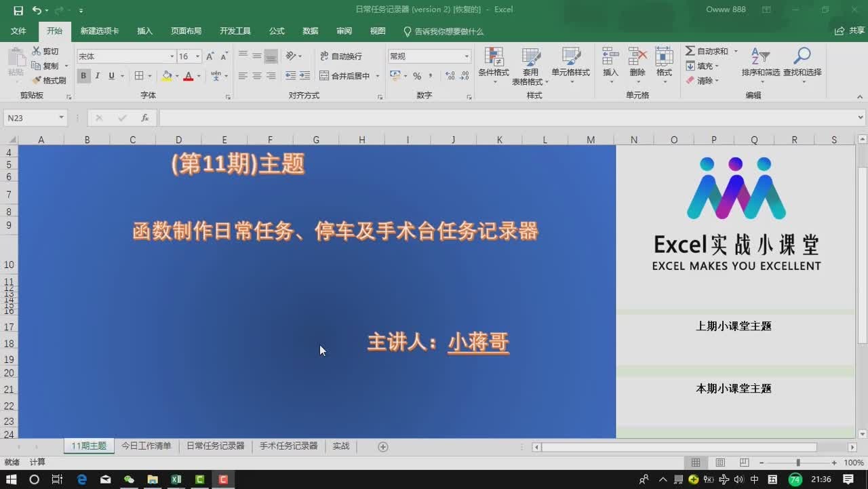This screenshot has width=868, height=489.
Task: Apply the borders icon in the font group
Action: pos(139,76)
